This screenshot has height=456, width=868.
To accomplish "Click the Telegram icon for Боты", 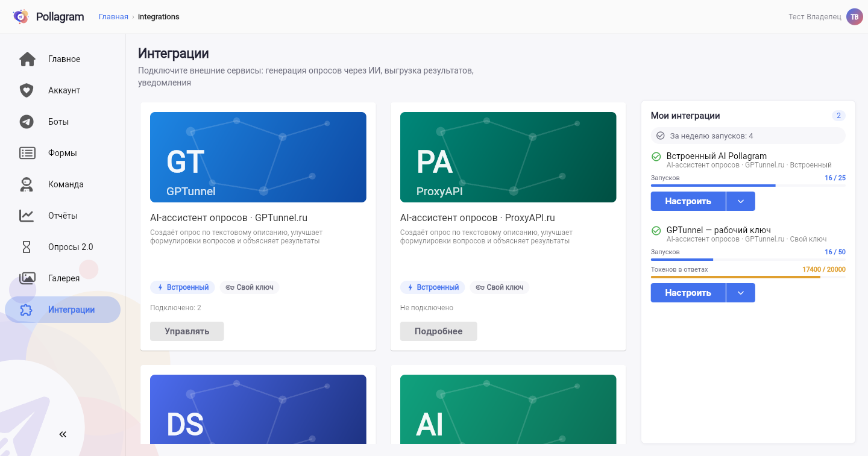I will coord(27,122).
